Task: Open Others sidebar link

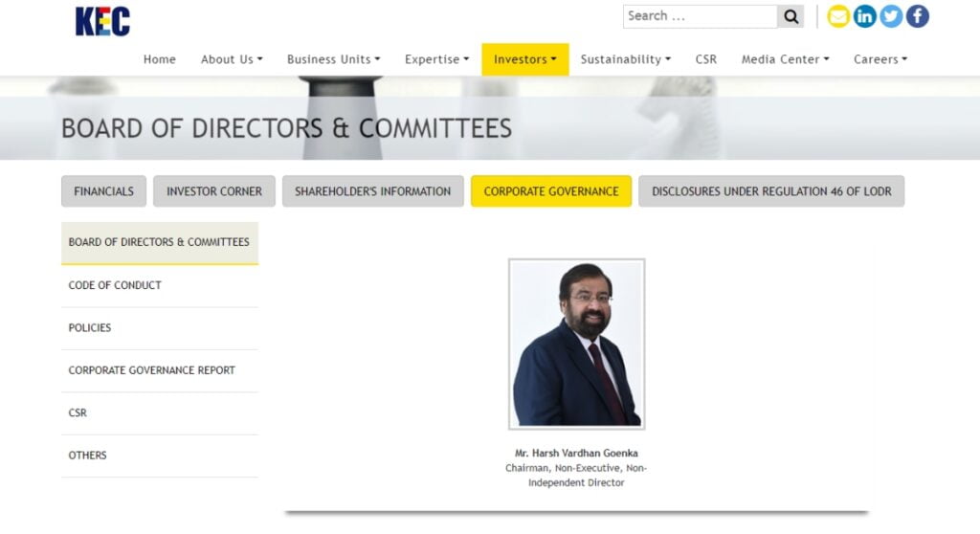Action: point(160,456)
